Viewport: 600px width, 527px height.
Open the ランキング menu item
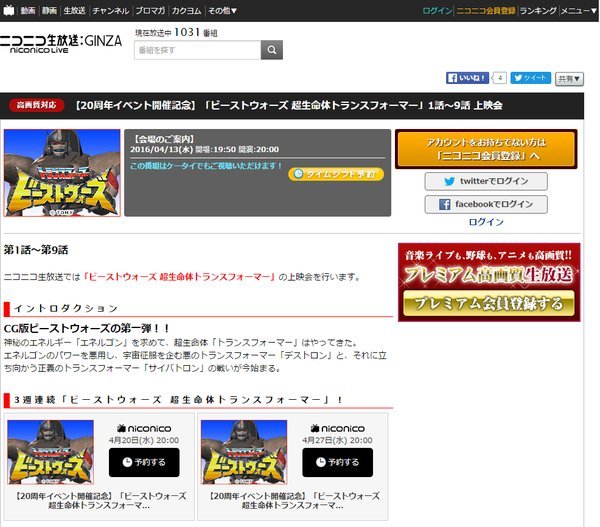(538, 10)
